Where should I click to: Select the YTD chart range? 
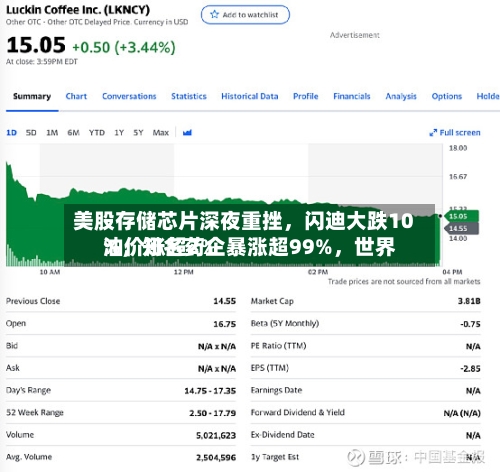click(x=97, y=133)
